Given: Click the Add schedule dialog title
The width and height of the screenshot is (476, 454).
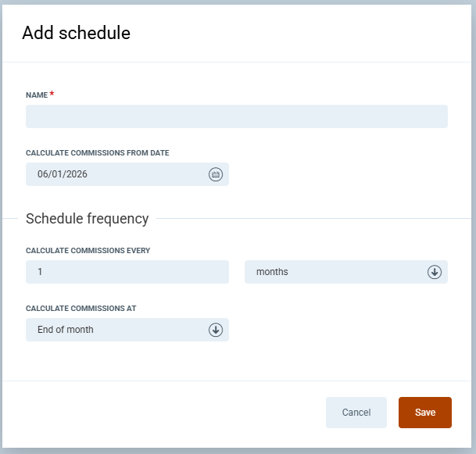Looking at the screenshot, I should [x=76, y=33].
